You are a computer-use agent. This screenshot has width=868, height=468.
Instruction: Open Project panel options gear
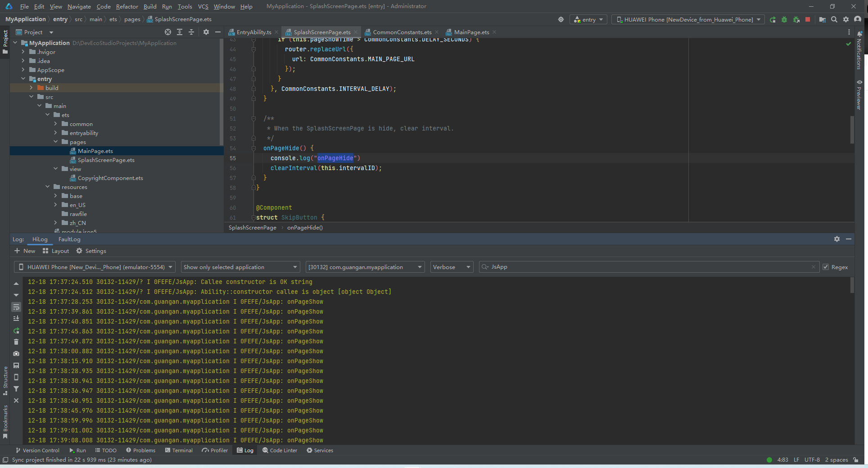(x=206, y=32)
